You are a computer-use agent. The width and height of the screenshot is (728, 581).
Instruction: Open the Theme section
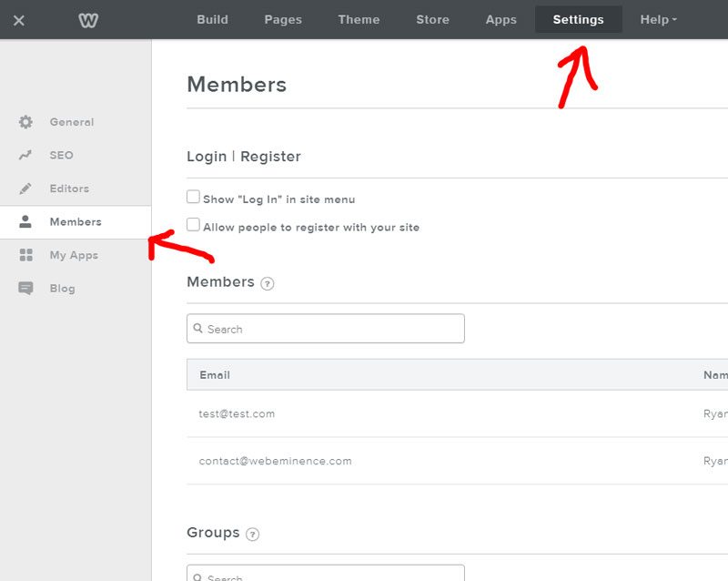359,19
